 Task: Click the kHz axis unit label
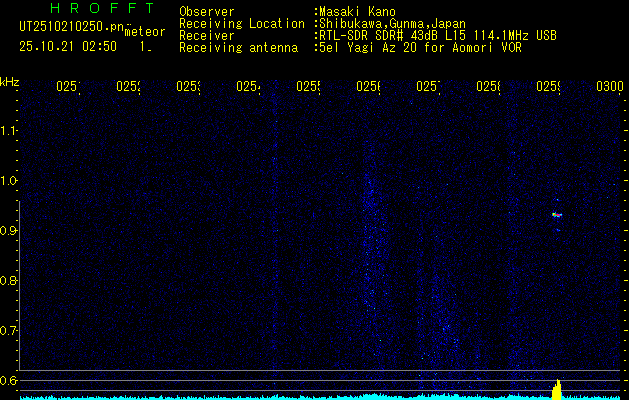click(x=9, y=82)
